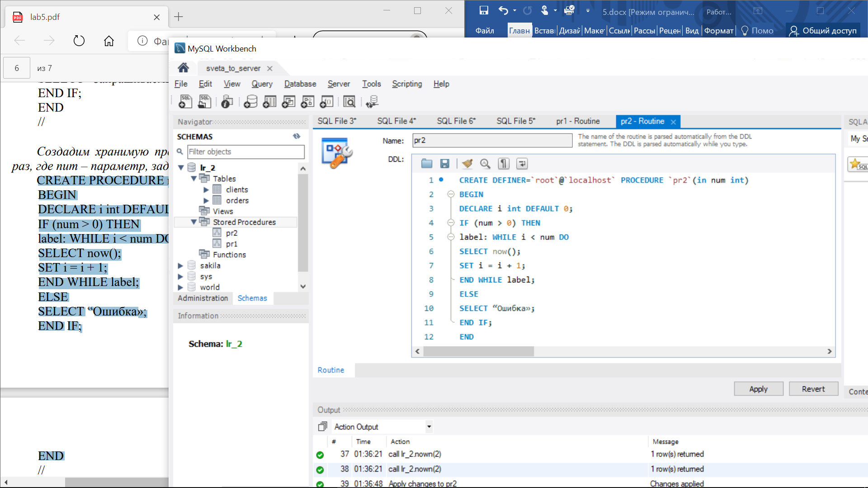868x488 pixels.
Task: Refresh the SCHEMAS list
Action: [297, 136]
